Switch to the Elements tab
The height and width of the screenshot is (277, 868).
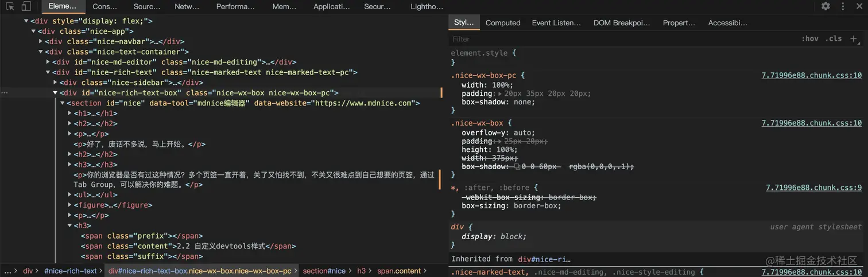(x=63, y=6)
